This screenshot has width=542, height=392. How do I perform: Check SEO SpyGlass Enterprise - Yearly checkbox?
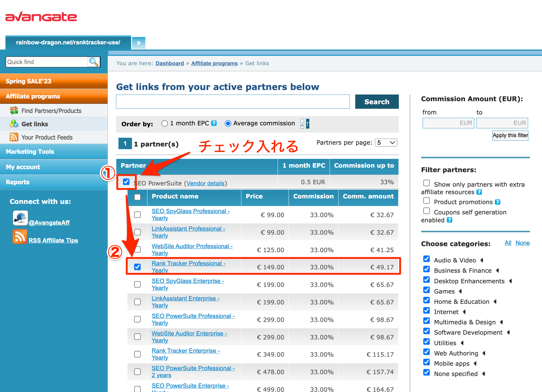click(137, 284)
